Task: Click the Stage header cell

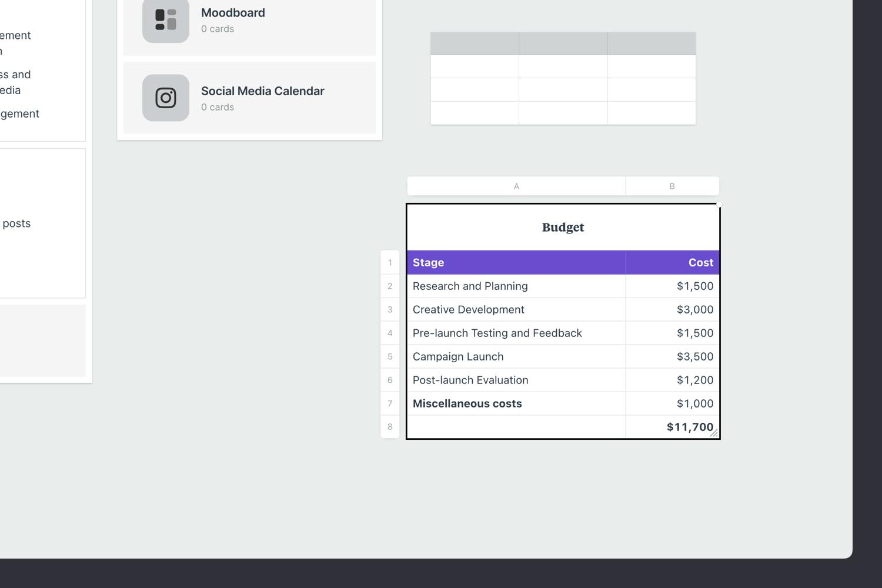Action: (516, 263)
